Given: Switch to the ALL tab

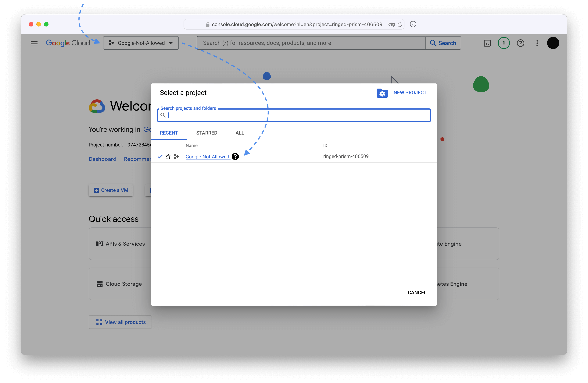Looking at the screenshot, I should coord(240,133).
